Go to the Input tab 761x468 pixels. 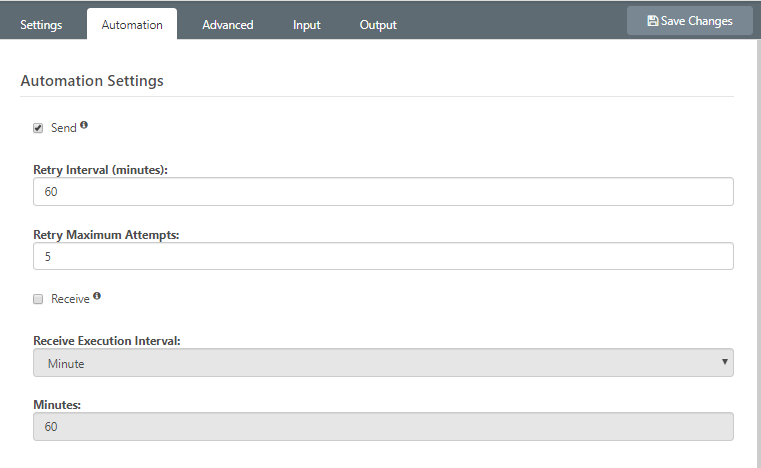pos(307,25)
